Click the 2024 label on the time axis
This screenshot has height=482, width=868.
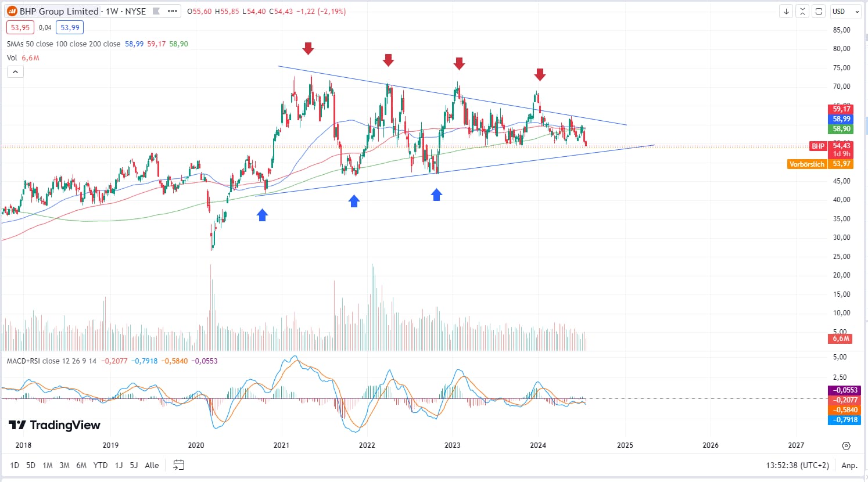pos(538,445)
